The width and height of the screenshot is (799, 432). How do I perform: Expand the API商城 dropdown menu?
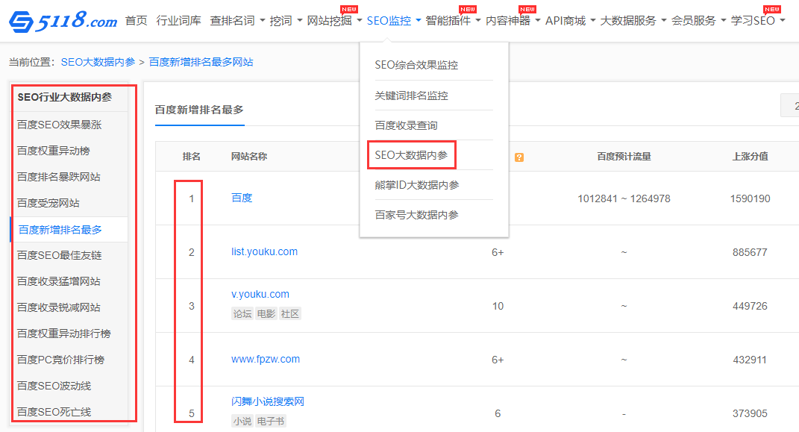coord(570,21)
